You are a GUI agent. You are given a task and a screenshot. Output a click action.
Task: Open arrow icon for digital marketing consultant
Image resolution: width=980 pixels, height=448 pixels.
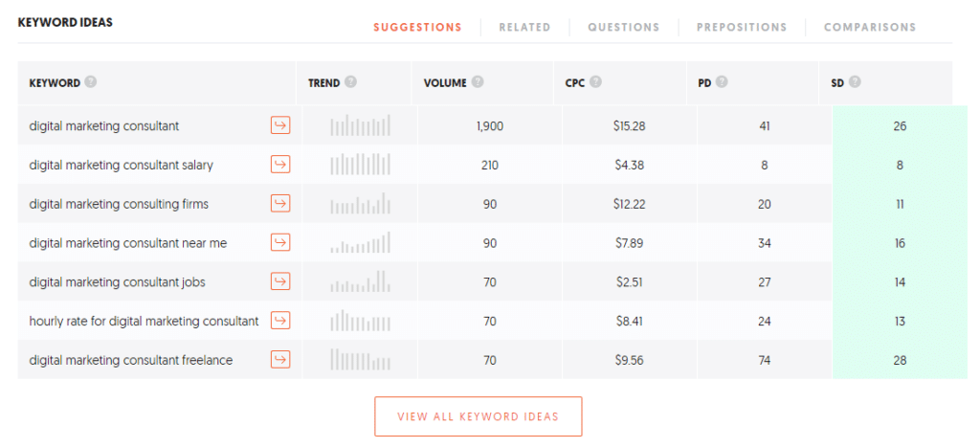[280, 125]
